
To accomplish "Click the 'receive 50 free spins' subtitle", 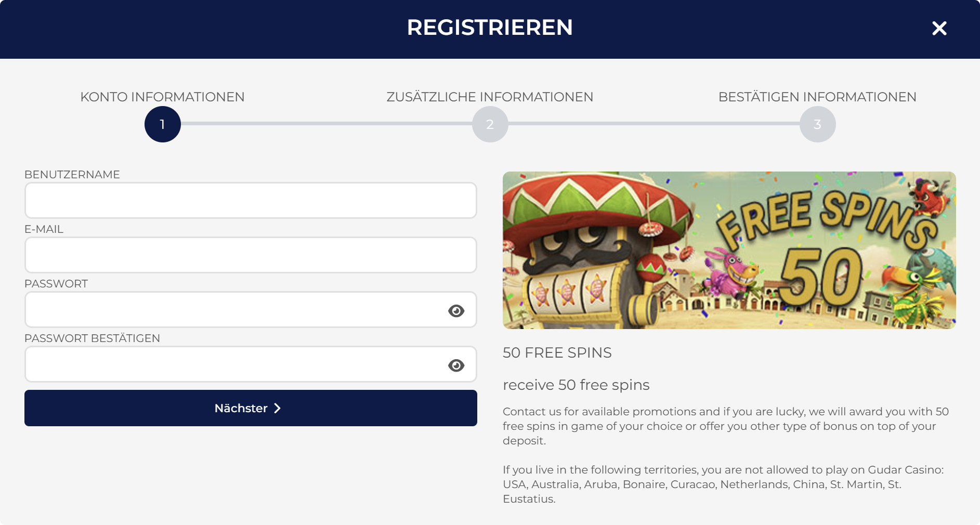I will 576,385.
